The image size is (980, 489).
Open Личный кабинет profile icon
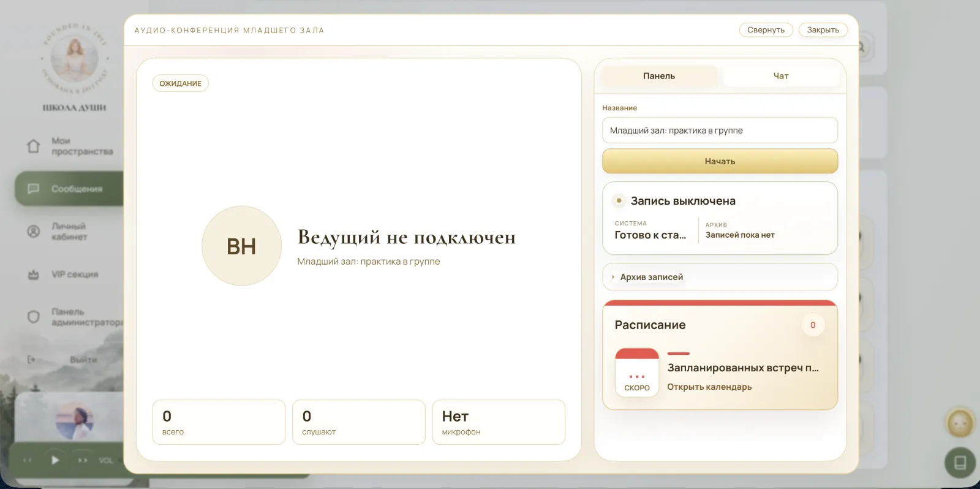point(34,231)
